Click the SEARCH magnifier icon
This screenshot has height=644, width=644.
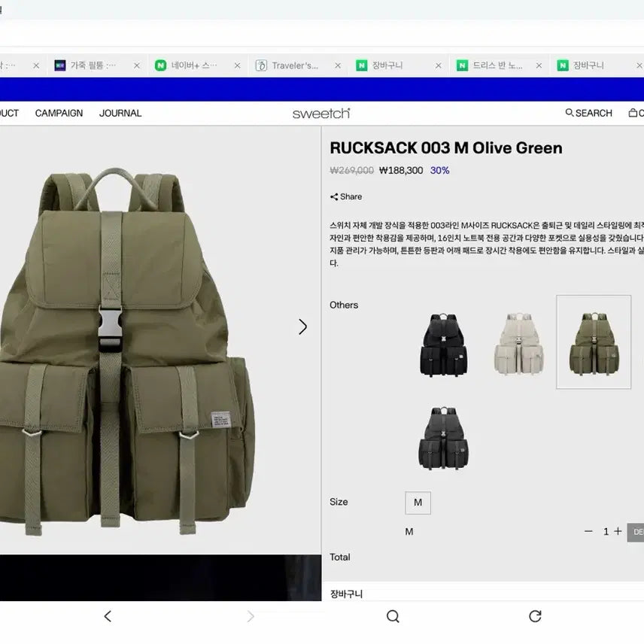tap(570, 113)
